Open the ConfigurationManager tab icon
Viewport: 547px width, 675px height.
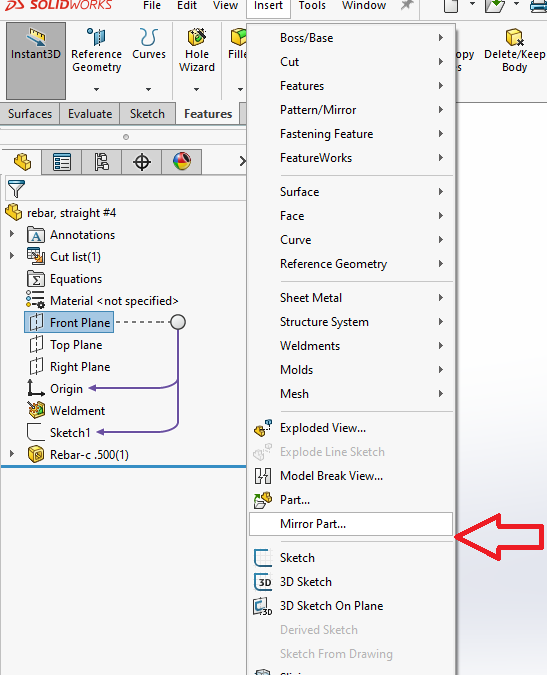[x=102, y=162]
